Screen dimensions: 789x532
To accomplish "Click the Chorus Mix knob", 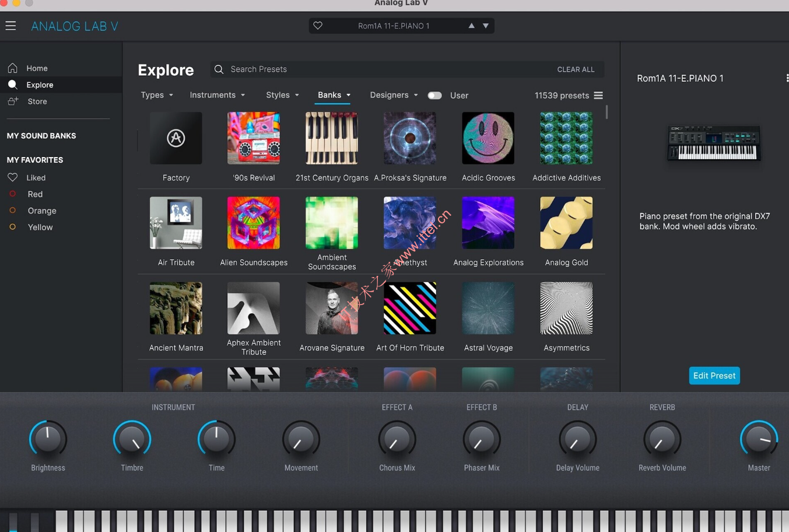I will (x=397, y=439).
